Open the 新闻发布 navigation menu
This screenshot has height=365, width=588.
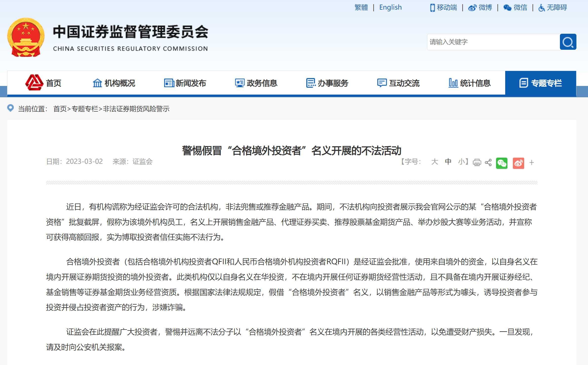185,83
